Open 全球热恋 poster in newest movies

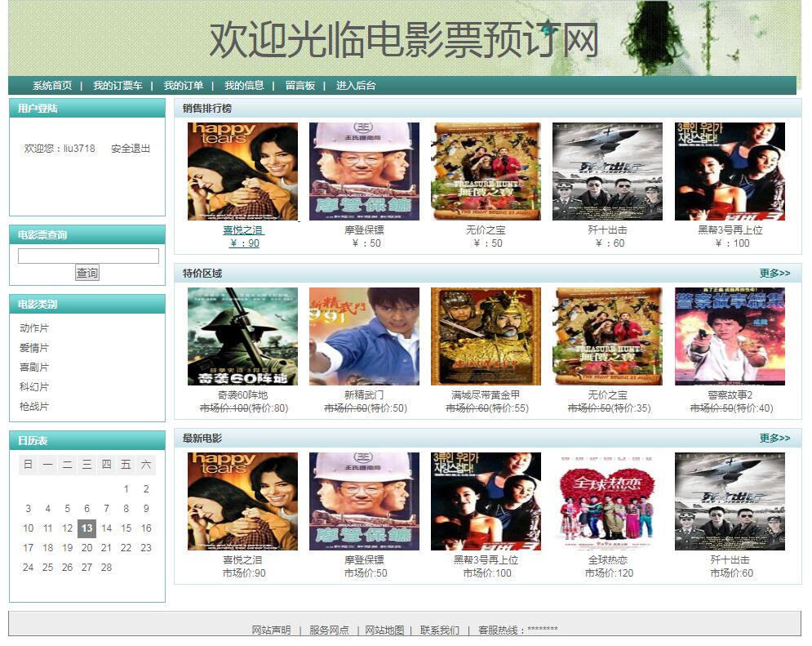point(607,501)
